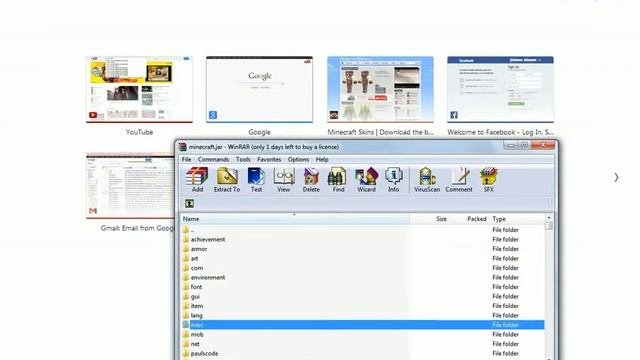640x360 pixels.
Task: Select the net folder
Action: point(363,344)
